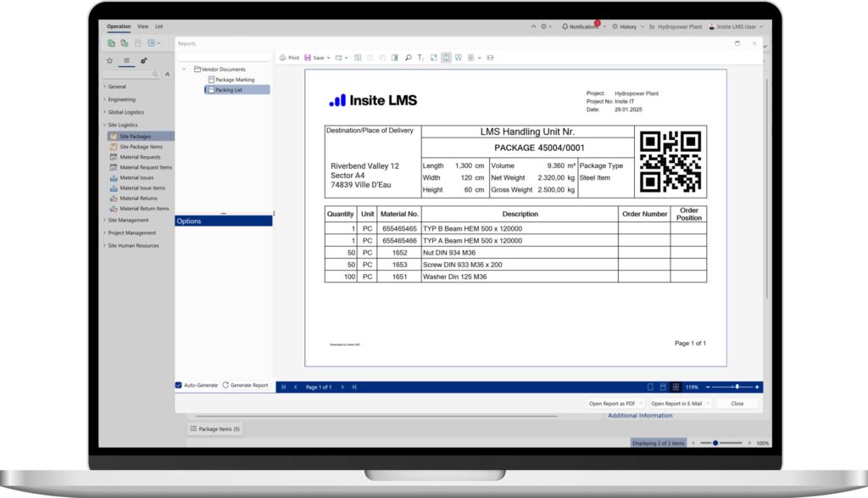Go to last page of report
Screen dimensions: 868x498
click(354, 387)
